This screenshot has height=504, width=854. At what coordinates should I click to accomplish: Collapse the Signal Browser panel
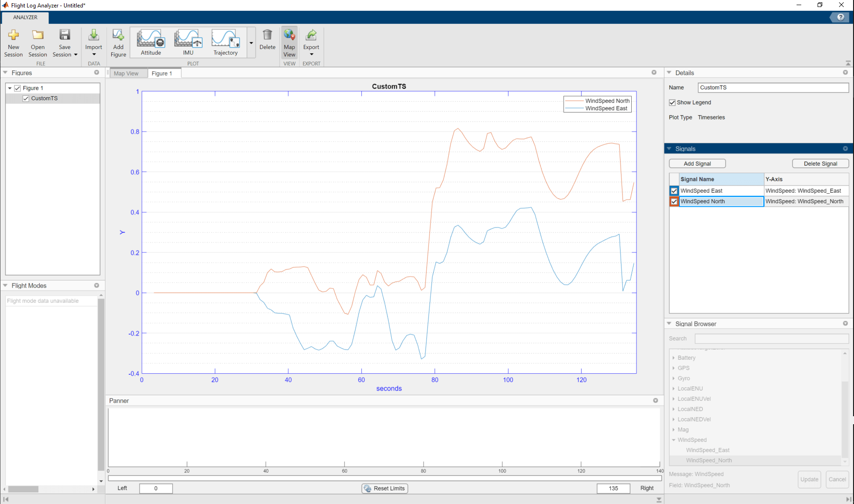click(669, 324)
